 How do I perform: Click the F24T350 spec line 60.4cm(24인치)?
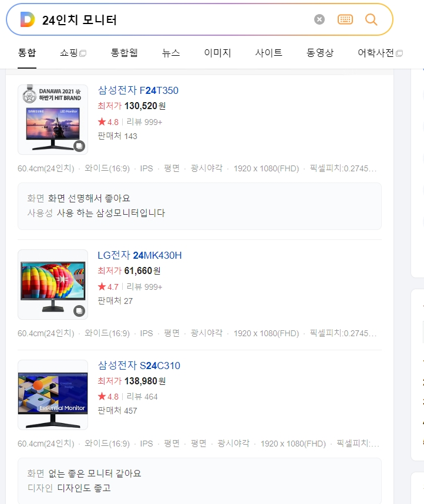[197, 168]
